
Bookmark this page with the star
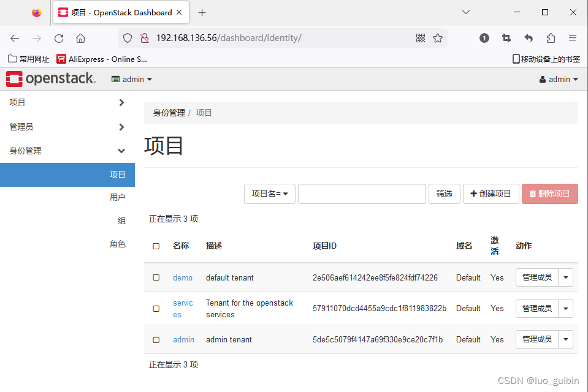coord(438,38)
